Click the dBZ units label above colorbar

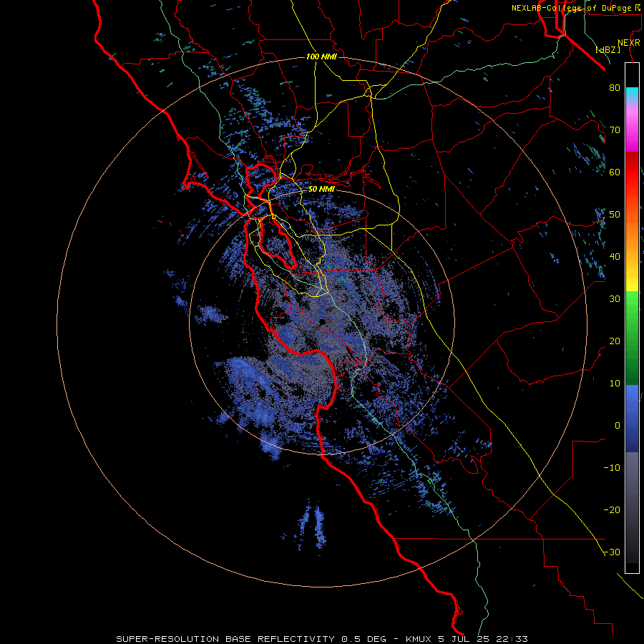[608, 49]
